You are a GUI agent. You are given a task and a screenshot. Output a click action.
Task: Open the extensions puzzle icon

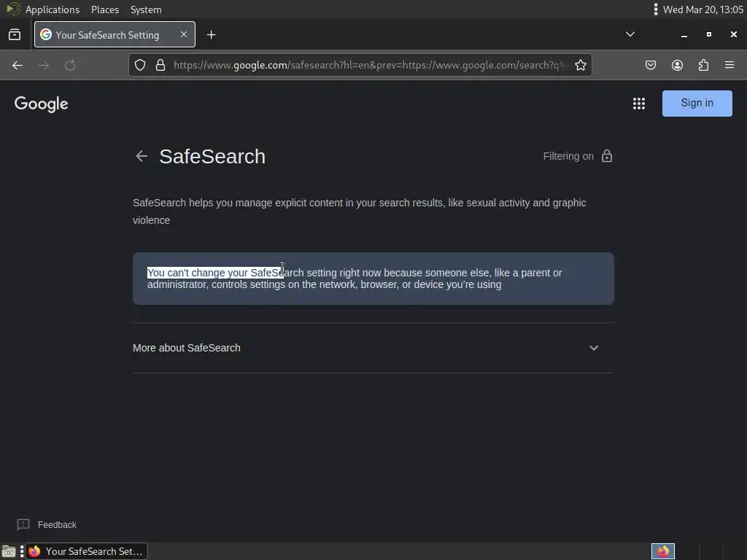pos(703,65)
